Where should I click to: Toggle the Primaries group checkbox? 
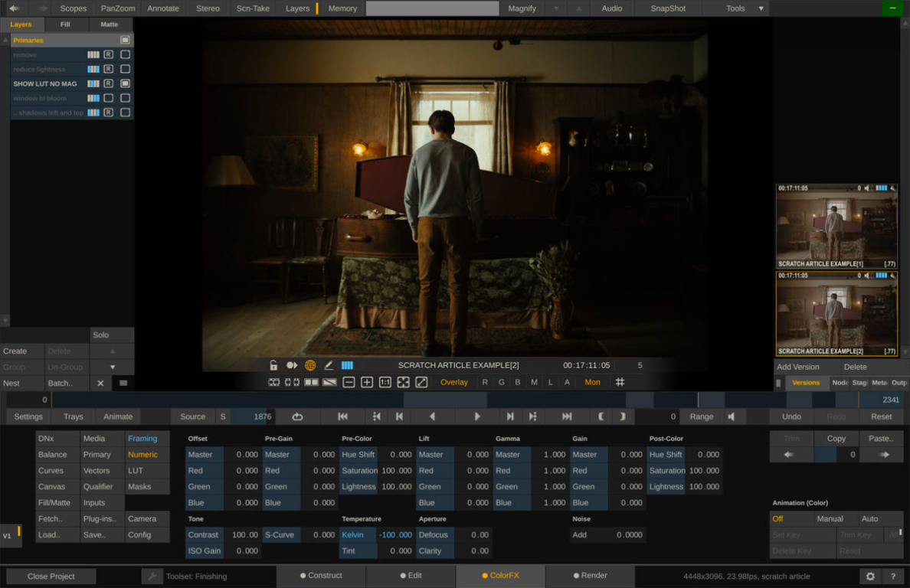125,40
